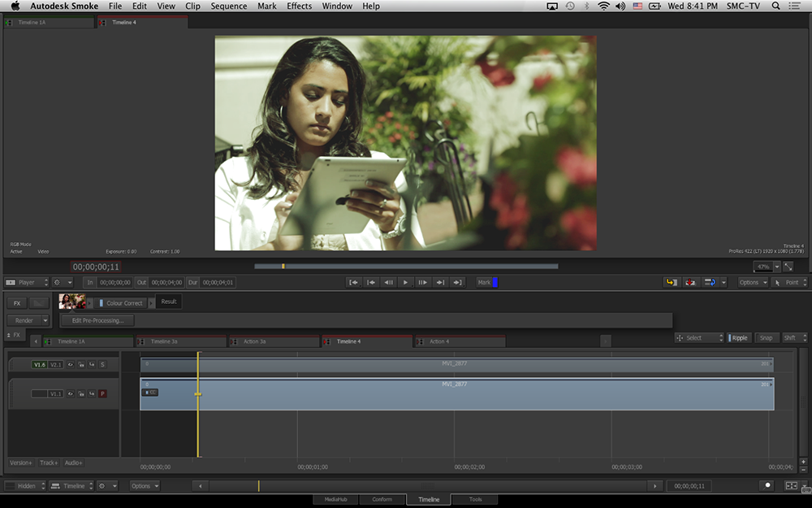Click the red overwrite edit icon
The height and width of the screenshot is (508, 812).
[691, 282]
